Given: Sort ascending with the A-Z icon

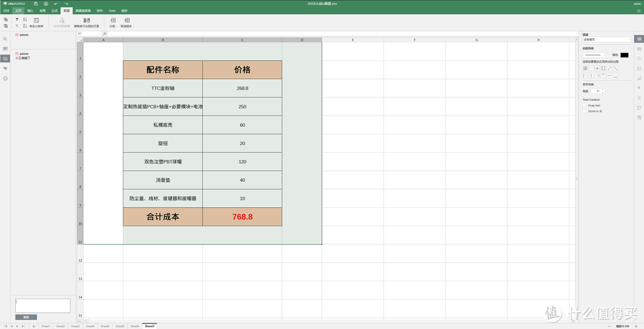Looking at the screenshot, I should [x=25, y=19].
